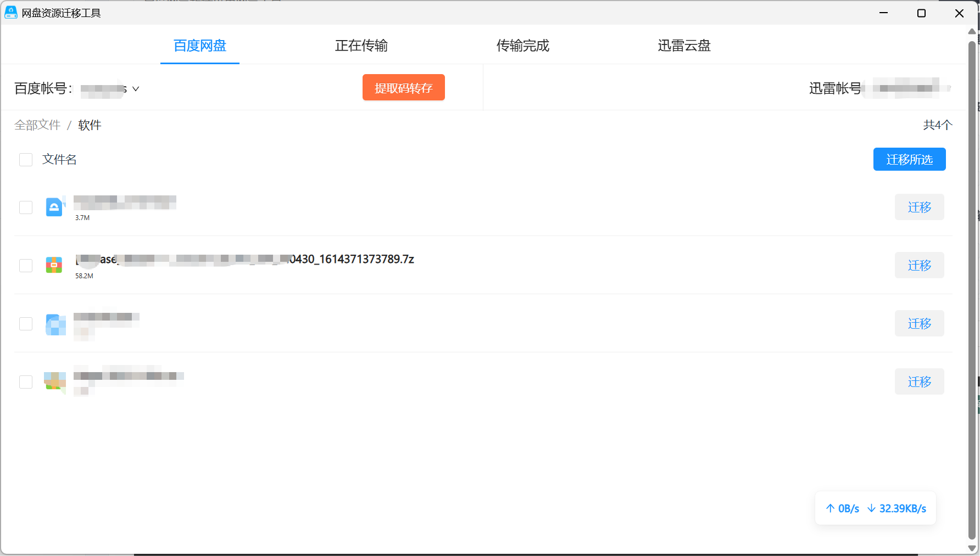Click 迁移 for the 3.7M file
Image resolution: width=980 pixels, height=556 pixels.
[x=920, y=207]
